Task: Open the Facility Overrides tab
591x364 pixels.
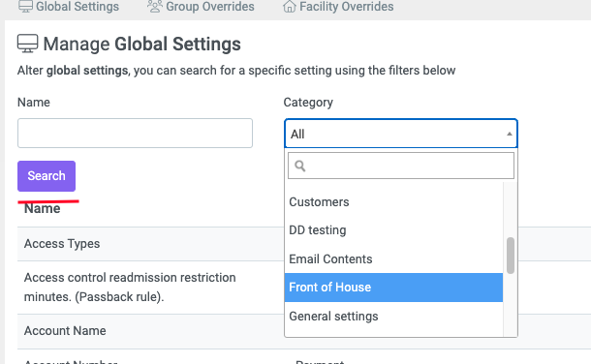Action: click(x=338, y=7)
